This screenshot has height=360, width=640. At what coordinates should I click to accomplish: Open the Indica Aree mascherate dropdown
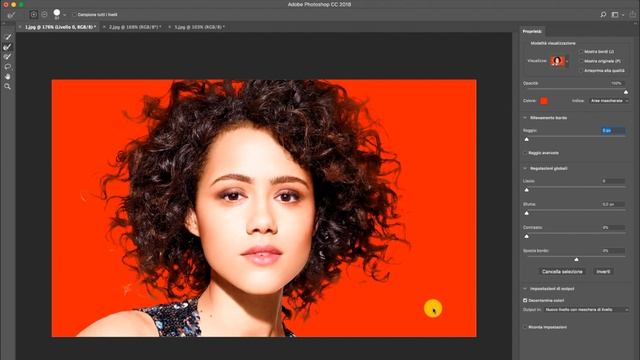pyautogui.click(x=609, y=101)
